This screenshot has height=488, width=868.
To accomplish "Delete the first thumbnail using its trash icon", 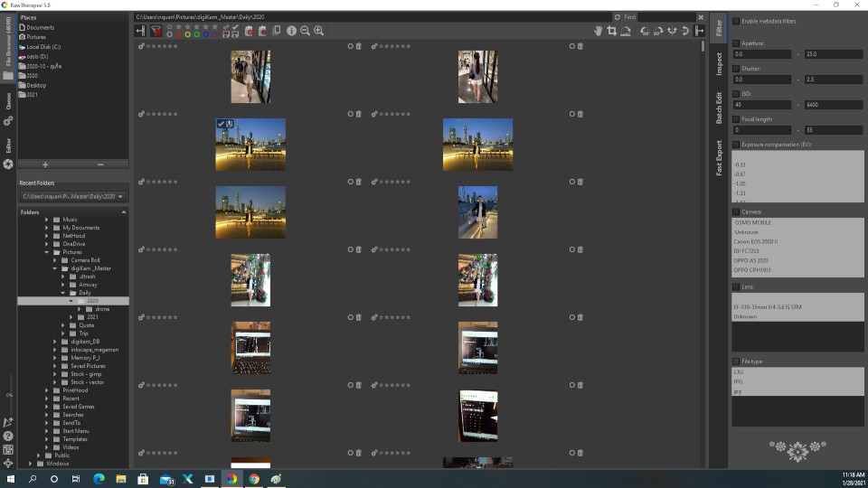I will coord(359,46).
